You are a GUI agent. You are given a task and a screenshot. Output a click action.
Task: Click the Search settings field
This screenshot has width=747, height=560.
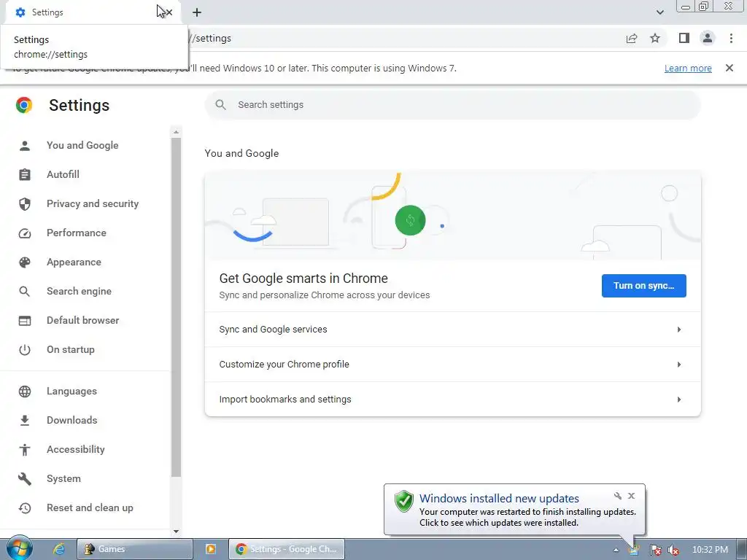(x=452, y=105)
